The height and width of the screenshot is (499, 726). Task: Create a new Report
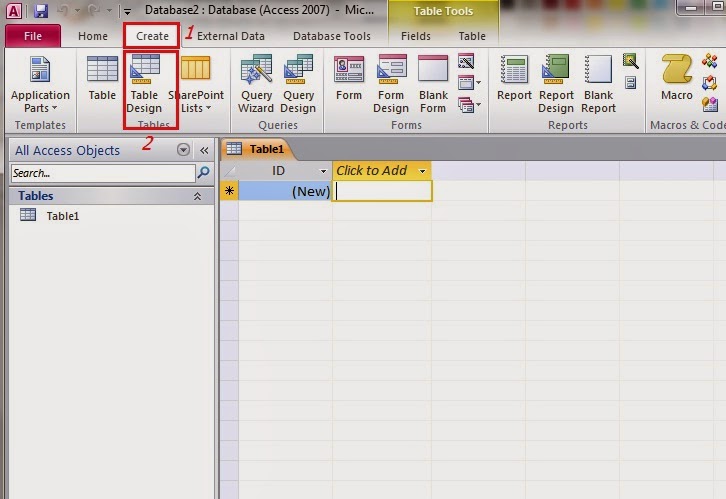pos(514,78)
